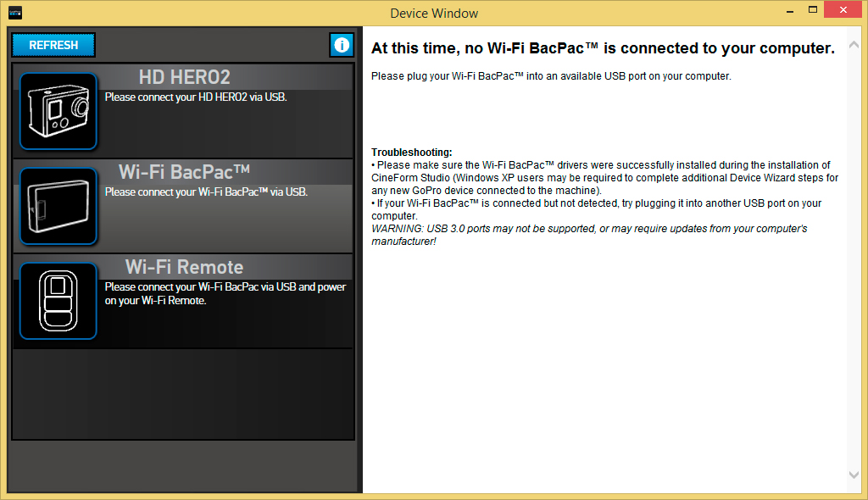Select the Wi-Fi BacPac device icon
This screenshot has height=500, width=868.
[58, 206]
